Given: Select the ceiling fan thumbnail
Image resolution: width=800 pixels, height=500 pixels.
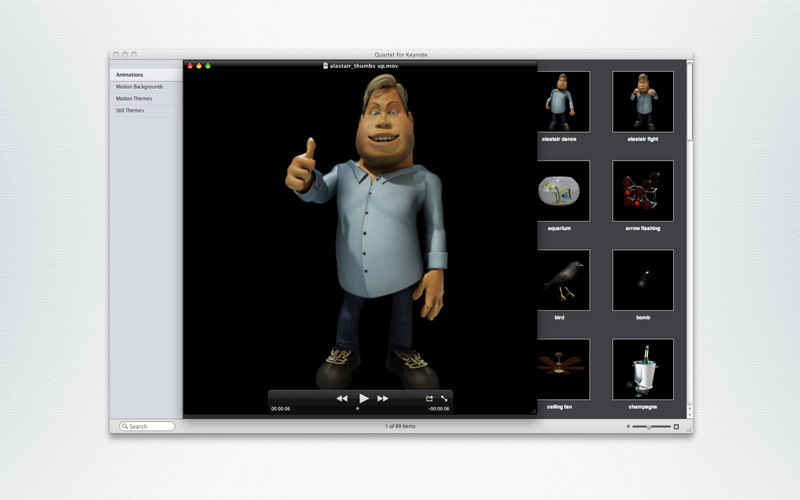Looking at the screenshot, I should (x=563, y=369).
